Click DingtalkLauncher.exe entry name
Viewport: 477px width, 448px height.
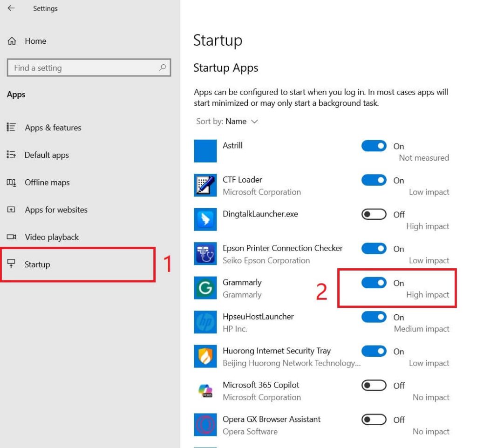point(260,214)
